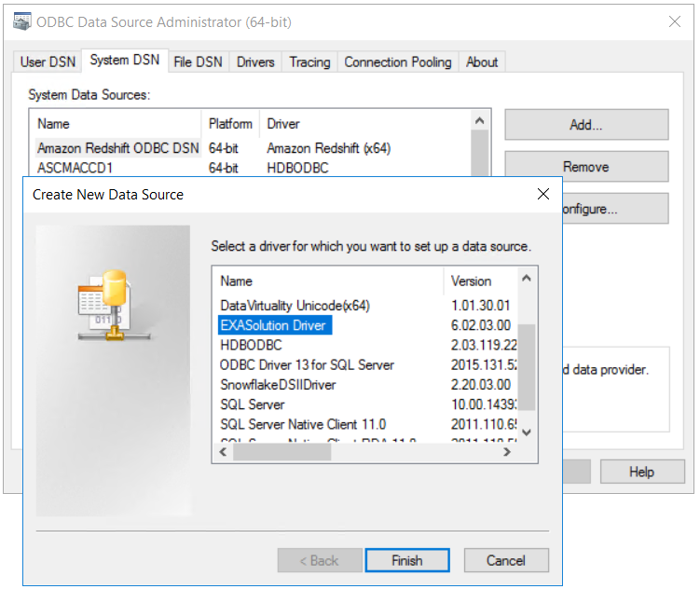Select the EXASolution Driver entry
Screen dimensions: 700x589
tap(274, 325)
